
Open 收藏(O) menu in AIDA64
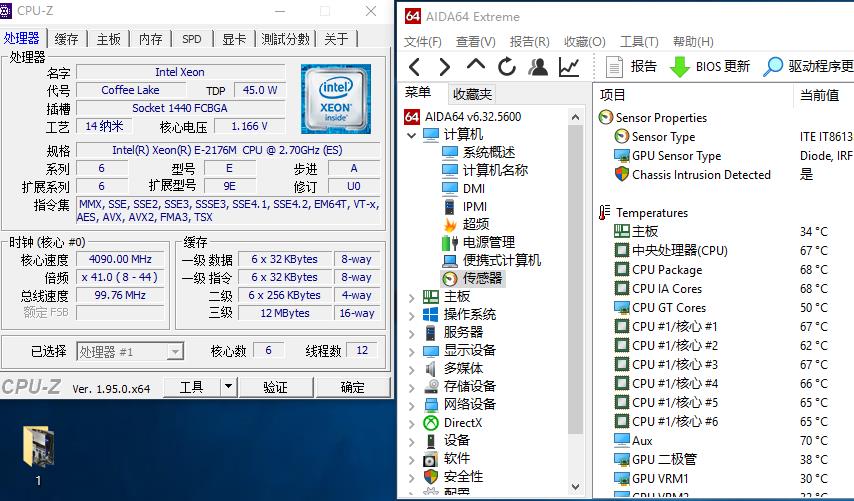[584, 41]
